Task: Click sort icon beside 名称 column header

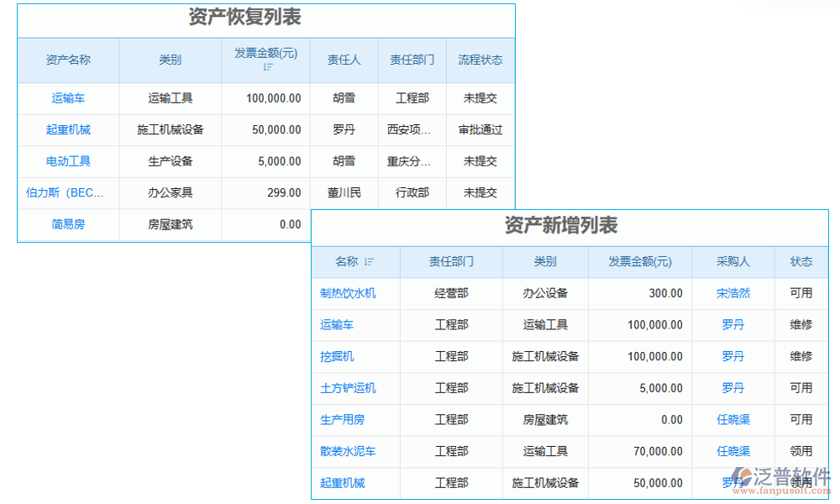Action: pyautogui.click(x=369, y=262)
